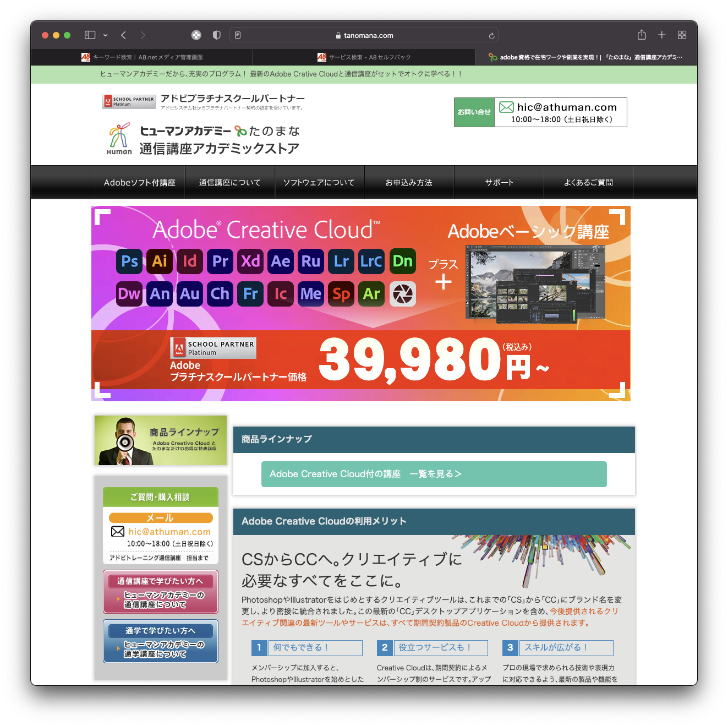This screenshot has width=728, height=726.
Task: Click the Illustrator Ai icon in banner
Action: (x=160, y=261)
